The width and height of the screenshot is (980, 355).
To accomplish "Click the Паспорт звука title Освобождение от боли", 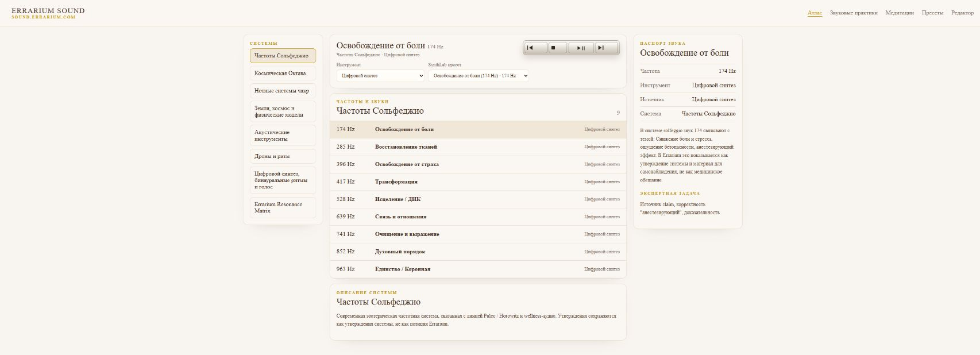I will tap(684, 53).
